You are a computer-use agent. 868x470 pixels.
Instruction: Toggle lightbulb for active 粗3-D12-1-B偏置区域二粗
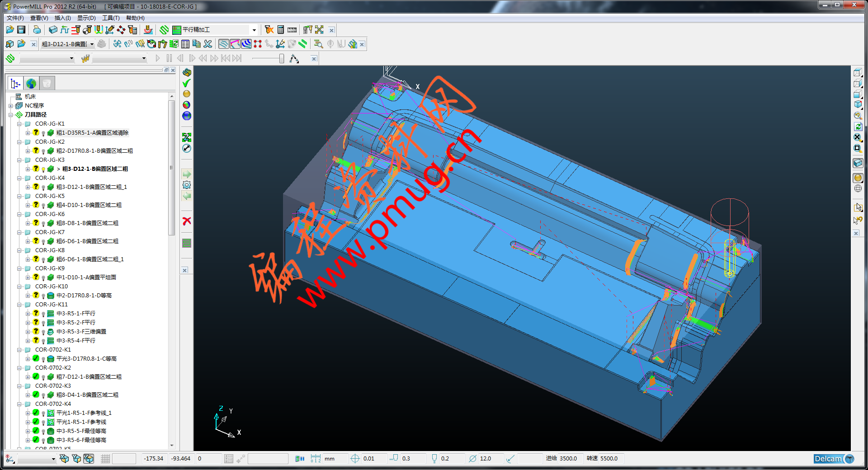point(43,169)
